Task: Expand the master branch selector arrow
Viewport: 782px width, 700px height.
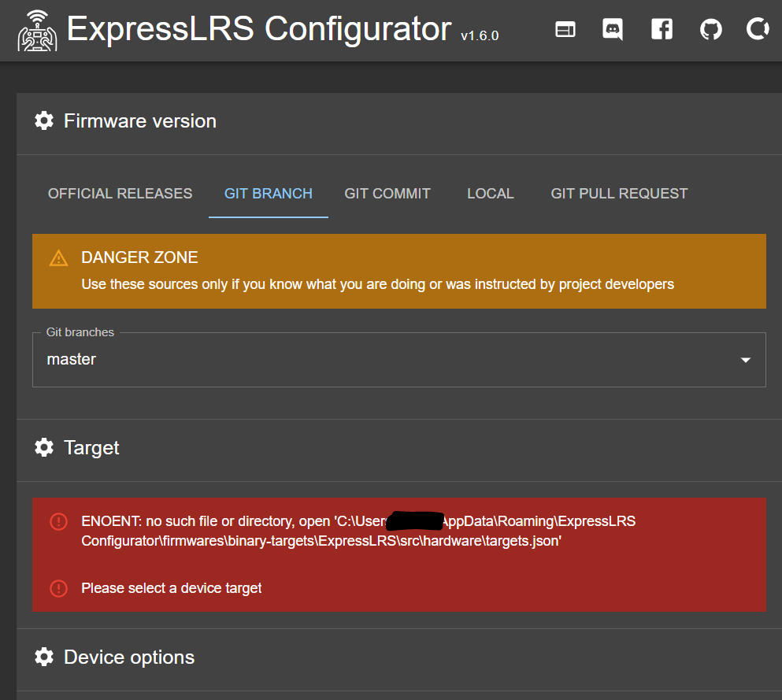Action: pos(745,360)
